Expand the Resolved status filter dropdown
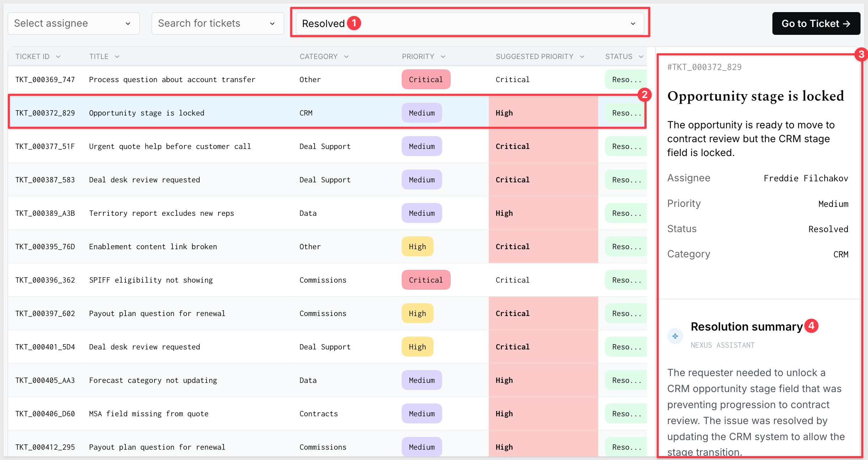 coord(470,23)
